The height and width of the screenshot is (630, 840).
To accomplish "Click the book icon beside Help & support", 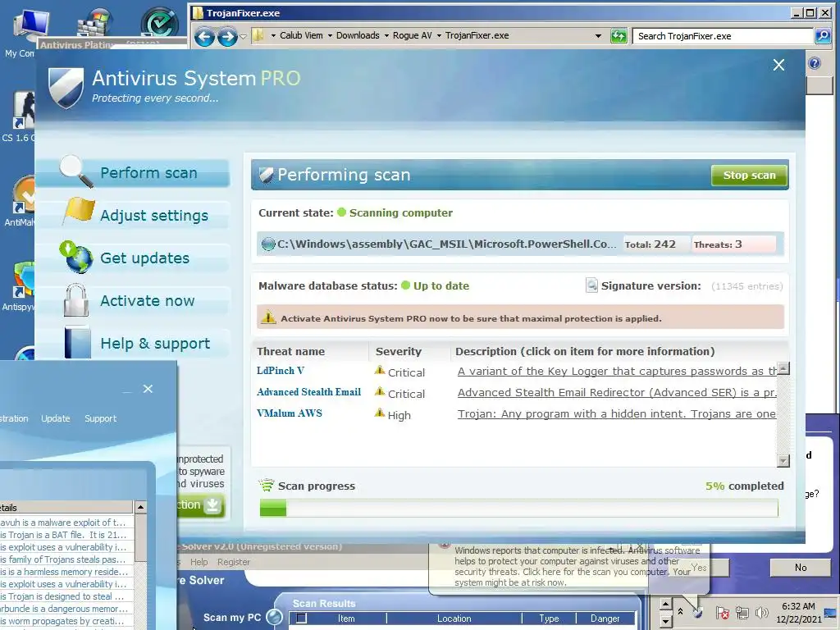I will 77,342.
